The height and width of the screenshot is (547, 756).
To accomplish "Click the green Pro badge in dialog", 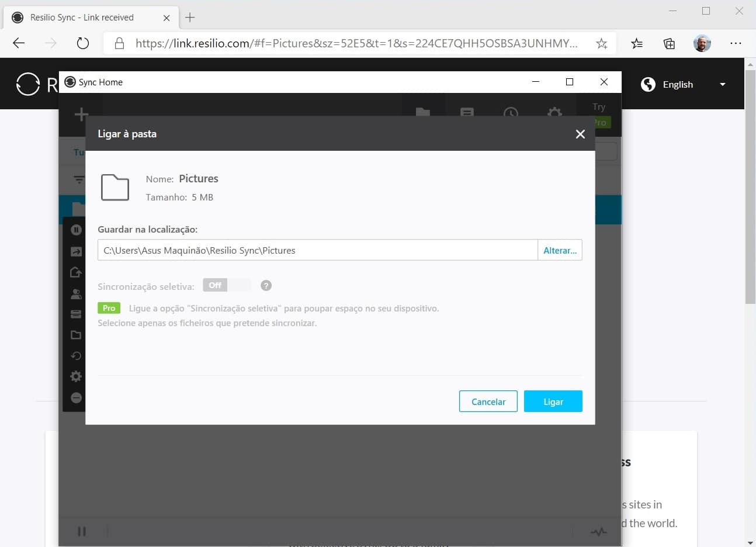I will [x=109, y=308].
